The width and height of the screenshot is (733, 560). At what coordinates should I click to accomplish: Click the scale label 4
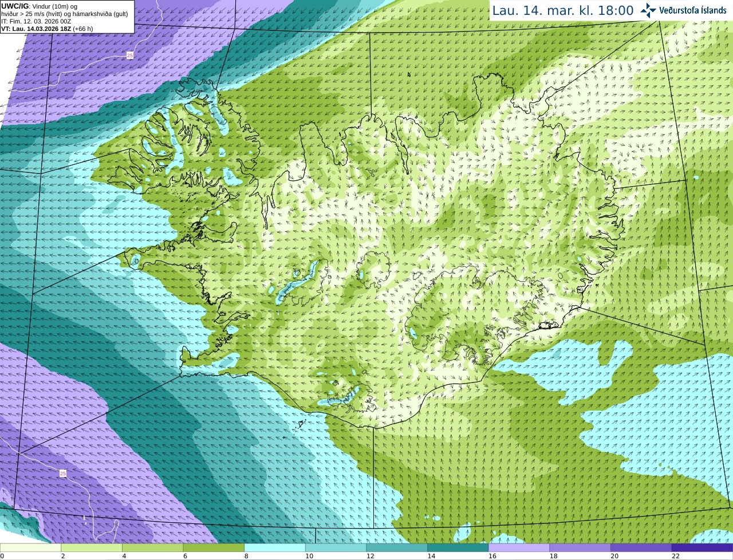coord(124,556)
